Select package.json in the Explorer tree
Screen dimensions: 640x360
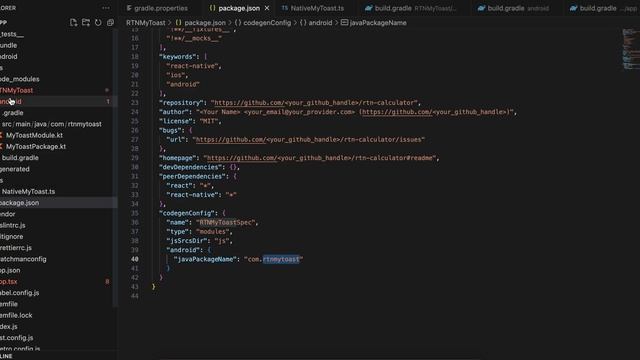tap(57, 203)
